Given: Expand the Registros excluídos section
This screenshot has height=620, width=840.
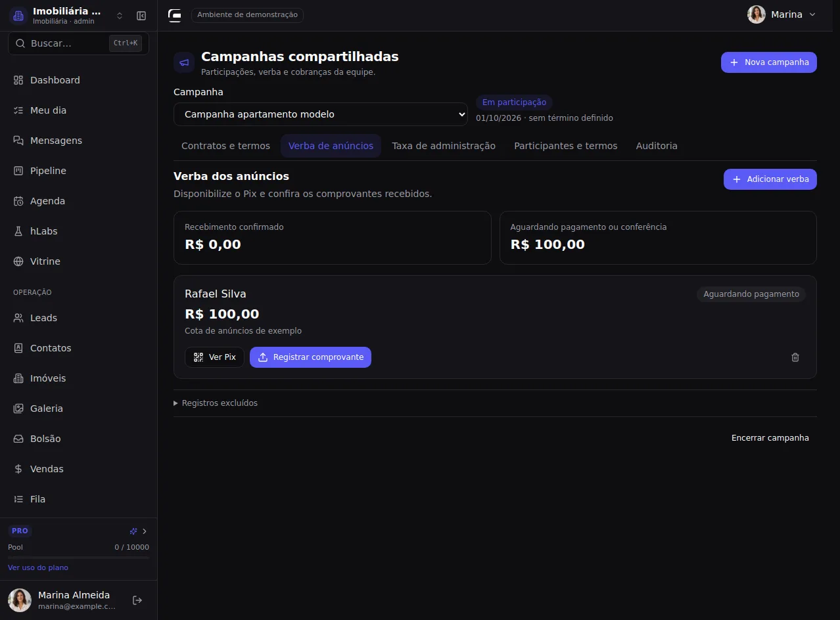Looking at the screenshot, I should [x=216, y=403].
